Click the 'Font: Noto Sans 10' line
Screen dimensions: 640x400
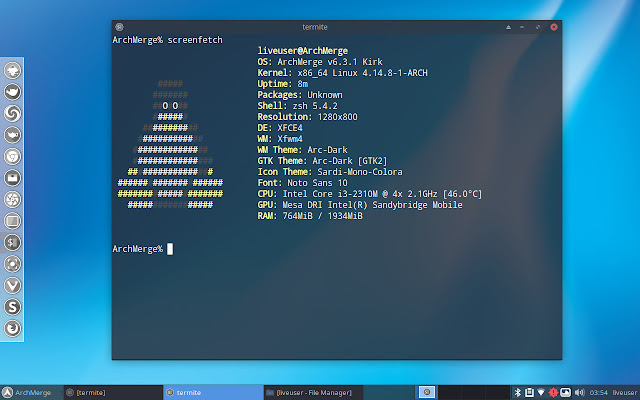302,183
